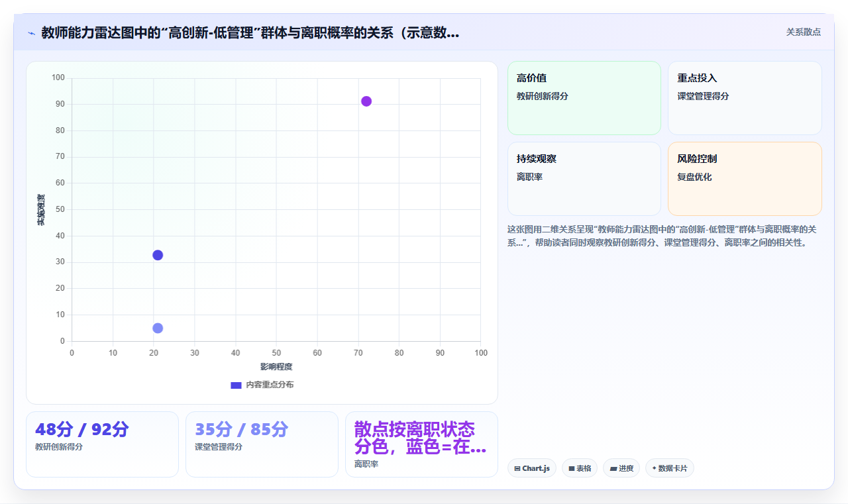This screenshot has width=848, height=504.
Task: Select the Chart.js tag chip
Action: click(532, 468)
